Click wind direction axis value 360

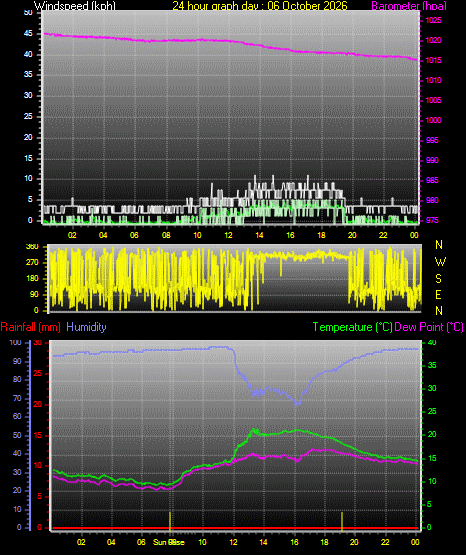(32, 247)
